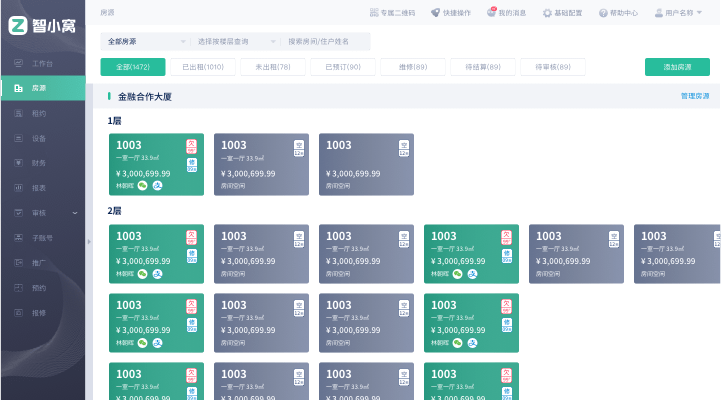Select the 待结算(89) filter tab
The width and height of the screenshot is (721, 400).
tap(483, 67)
